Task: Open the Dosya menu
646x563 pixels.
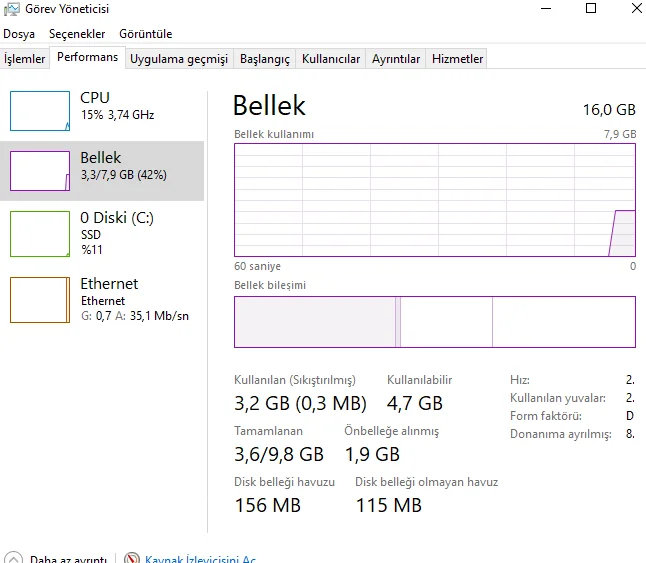Action: 19,34
